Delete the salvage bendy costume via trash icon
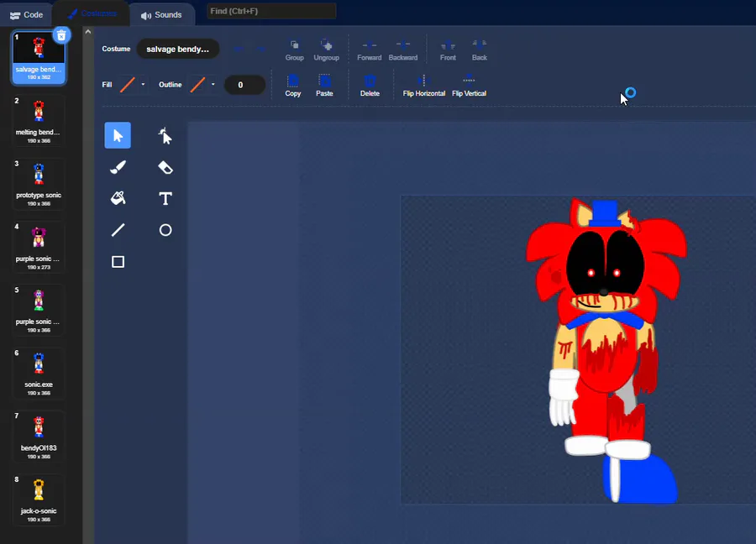 pos(61,35)
